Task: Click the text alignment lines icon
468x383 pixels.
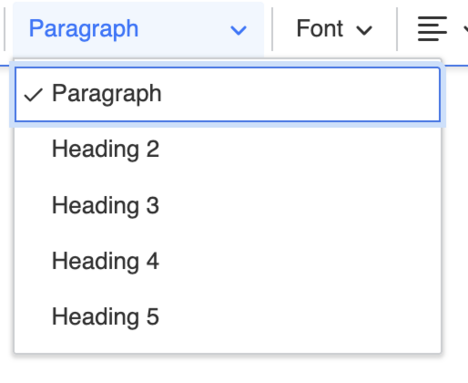Action: tap(432, 29)
